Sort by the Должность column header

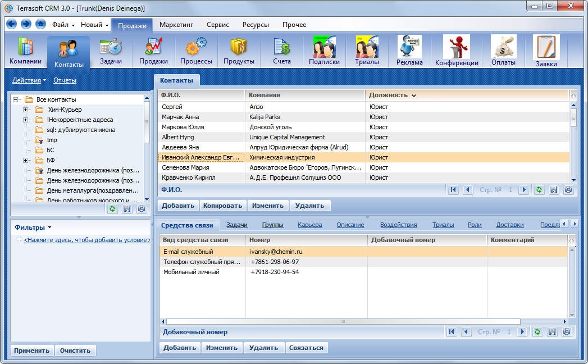pos(467,95)
